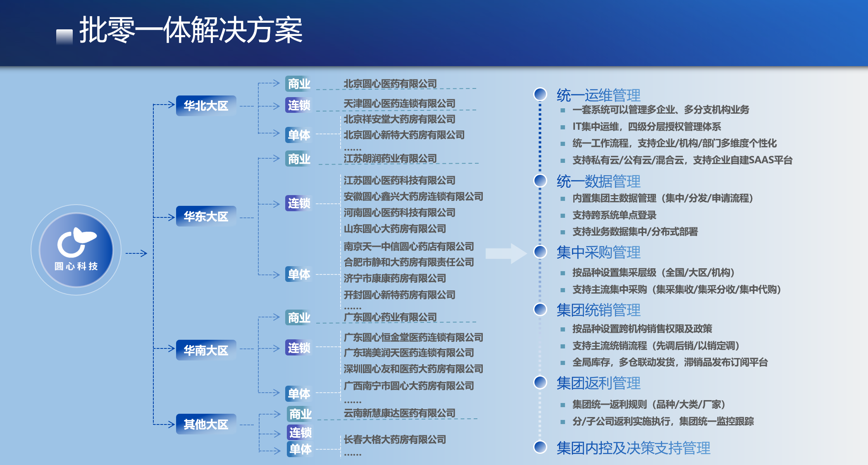Click the 批零一体解决方案 slide title

(x=191, y=30)
